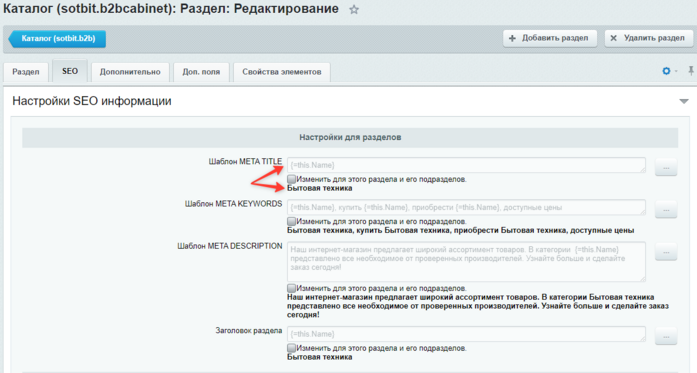Open the Дополнительно tab

click(x=130, y=72)
